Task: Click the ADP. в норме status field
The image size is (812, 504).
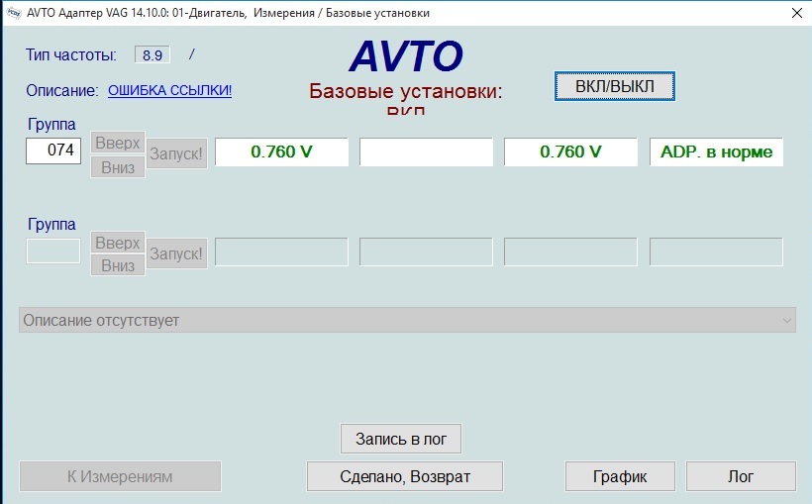Action: pyautogui.click(x=716, y=151)
